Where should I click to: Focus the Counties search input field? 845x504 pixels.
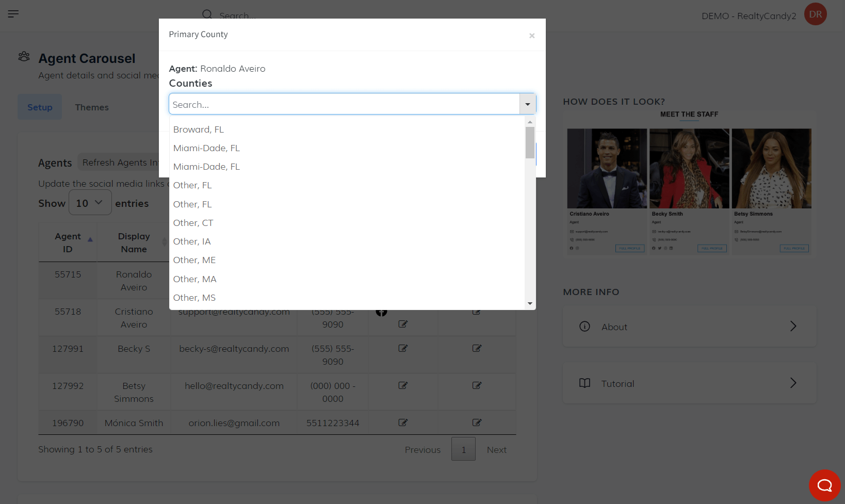coord(344,104)
